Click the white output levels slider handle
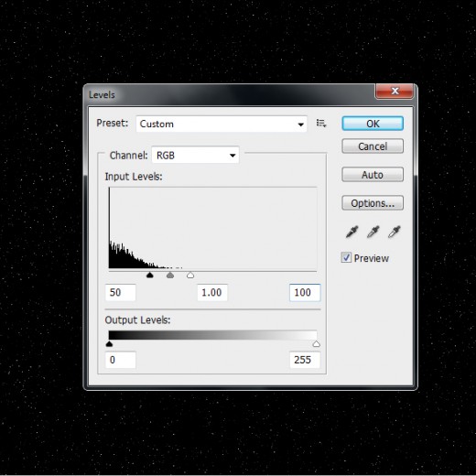 (x=317, y=344)
